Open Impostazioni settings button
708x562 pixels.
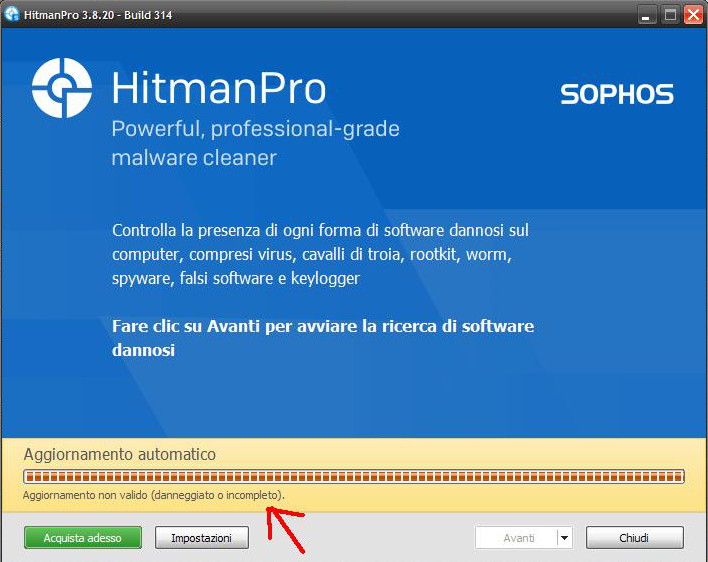click(x=201, y=538)
